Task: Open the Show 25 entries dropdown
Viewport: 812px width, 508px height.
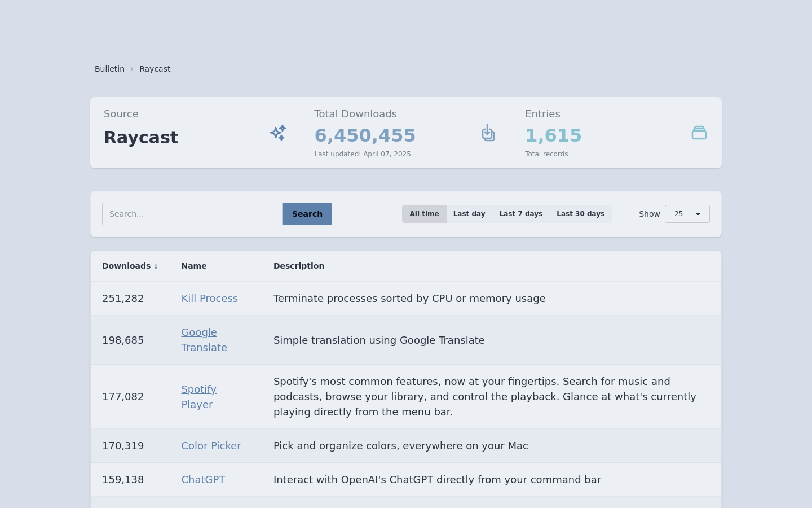Action: point(687,214)
